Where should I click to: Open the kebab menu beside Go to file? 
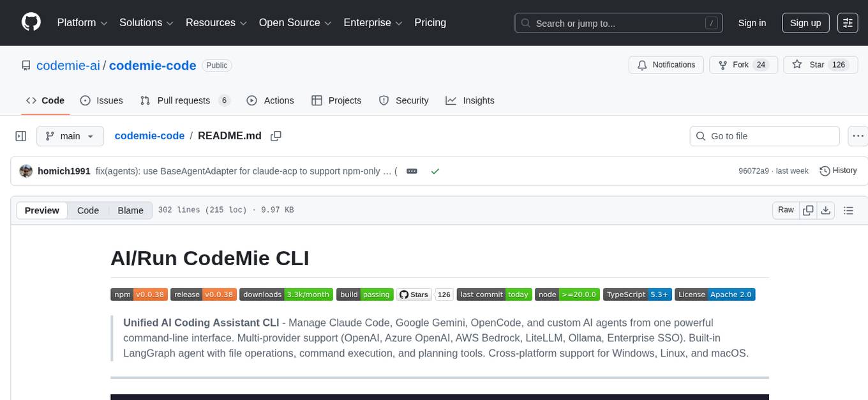coord(858,135)
